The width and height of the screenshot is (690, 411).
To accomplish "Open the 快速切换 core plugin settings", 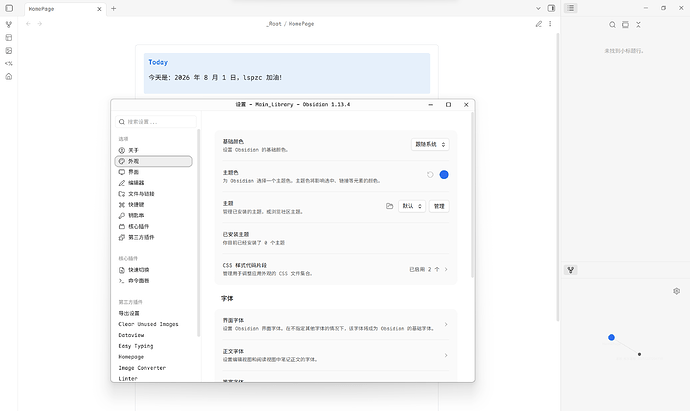I will pos(154,270).
